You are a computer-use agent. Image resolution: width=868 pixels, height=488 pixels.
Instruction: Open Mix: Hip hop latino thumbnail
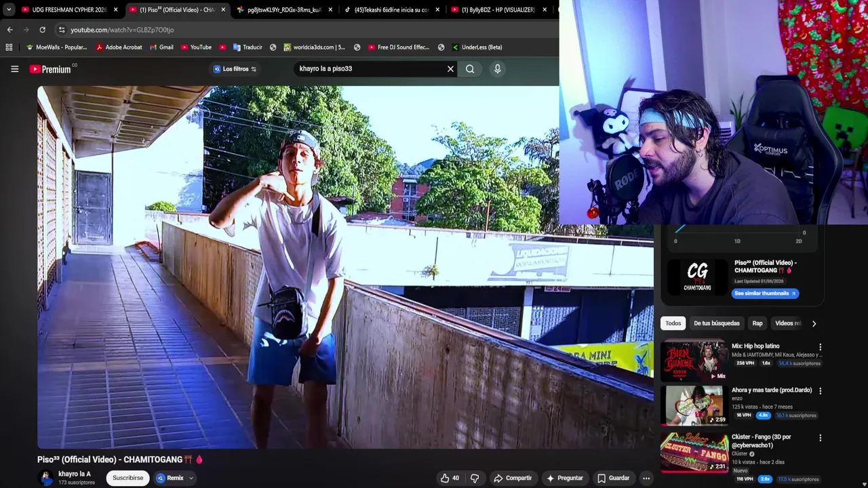pyautogui.click(x=694, y=361)
